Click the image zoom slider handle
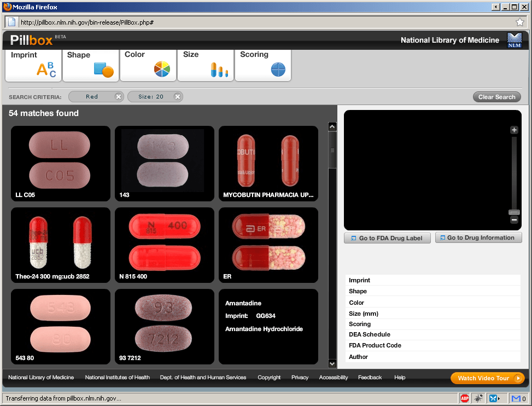 click(x=514, y=212)
